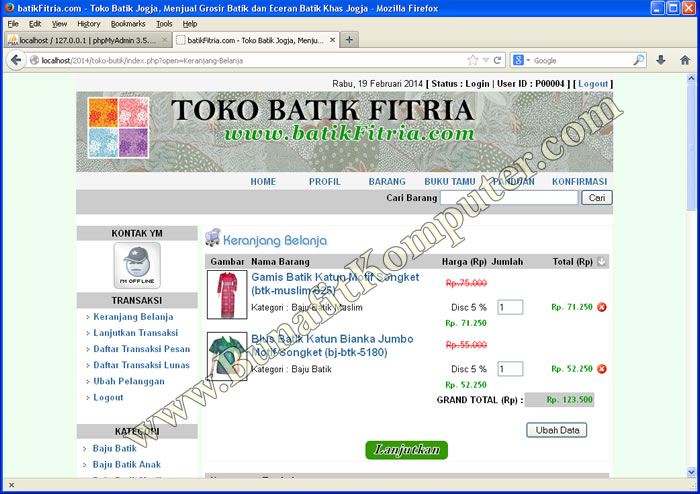Click the Gamis Batik Katun product thumbnail
The image size is (700, 494).
[227, 295]
